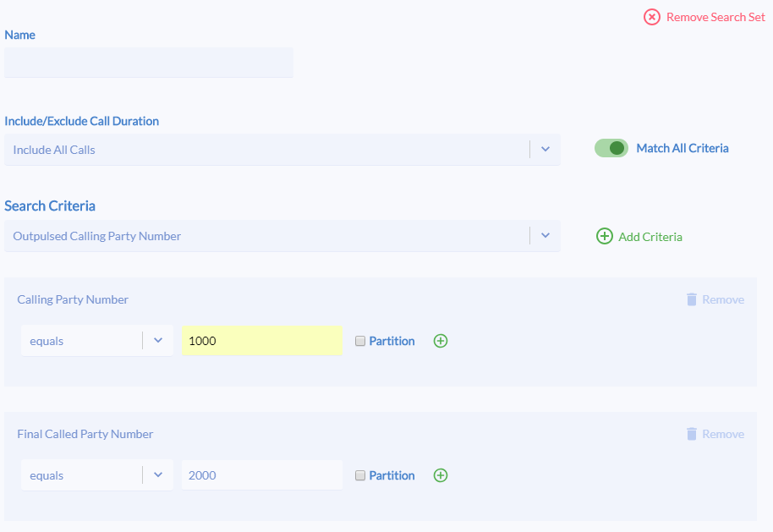
Task: Click the green plus Add Criteria icon
Action: click(605, 236)
